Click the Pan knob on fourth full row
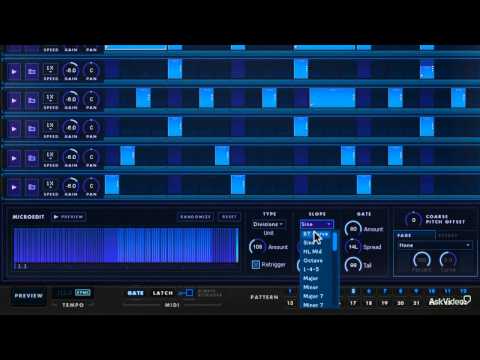Screen dimensions: 480x360 [91, 157]
